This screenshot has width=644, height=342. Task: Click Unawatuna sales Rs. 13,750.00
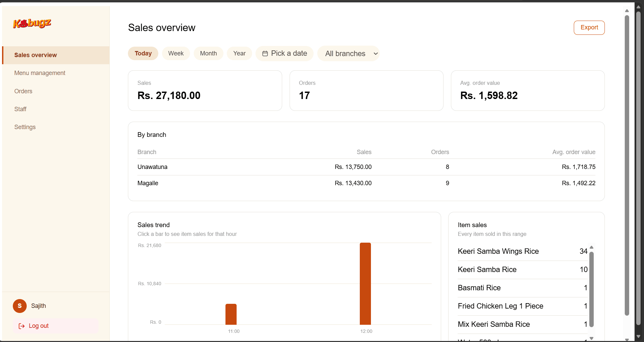353,167
